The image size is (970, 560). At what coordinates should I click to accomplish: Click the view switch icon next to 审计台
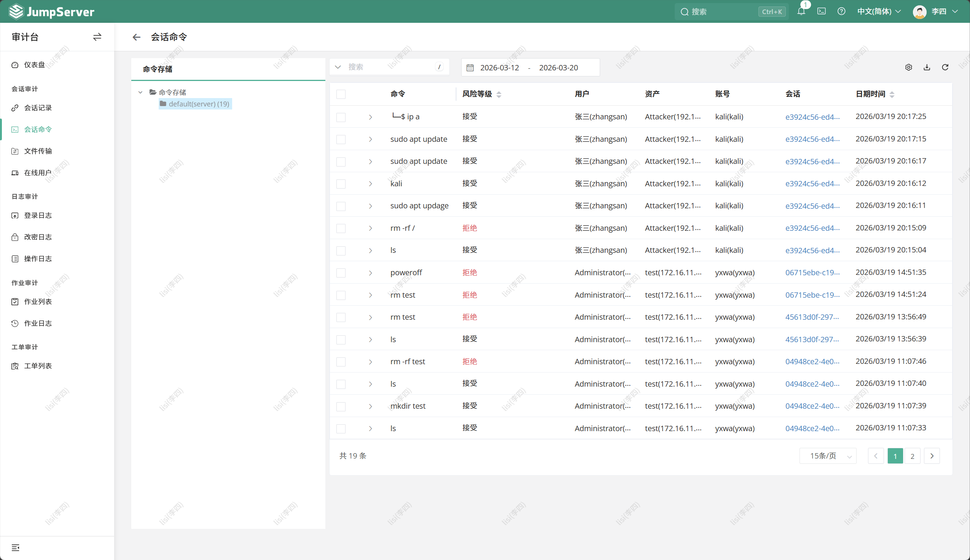click(97, 37)
